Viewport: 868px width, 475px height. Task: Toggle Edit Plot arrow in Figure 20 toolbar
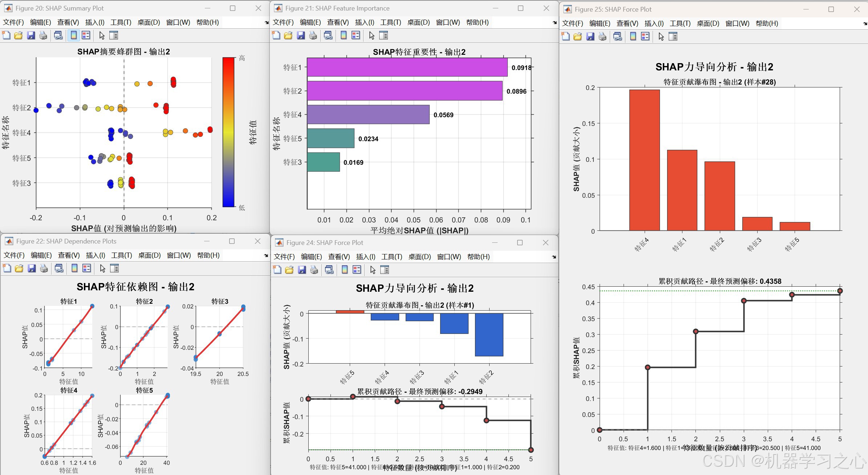click(x=102, y=35)
